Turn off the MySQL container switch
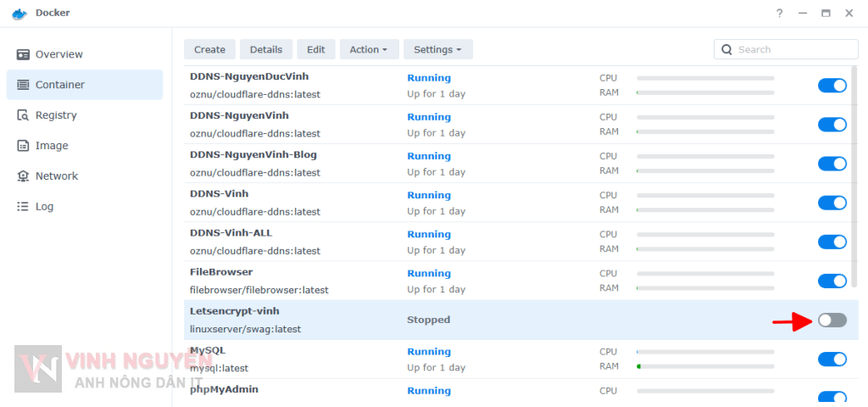Screen dimensions: 868x407 point(832,359)
